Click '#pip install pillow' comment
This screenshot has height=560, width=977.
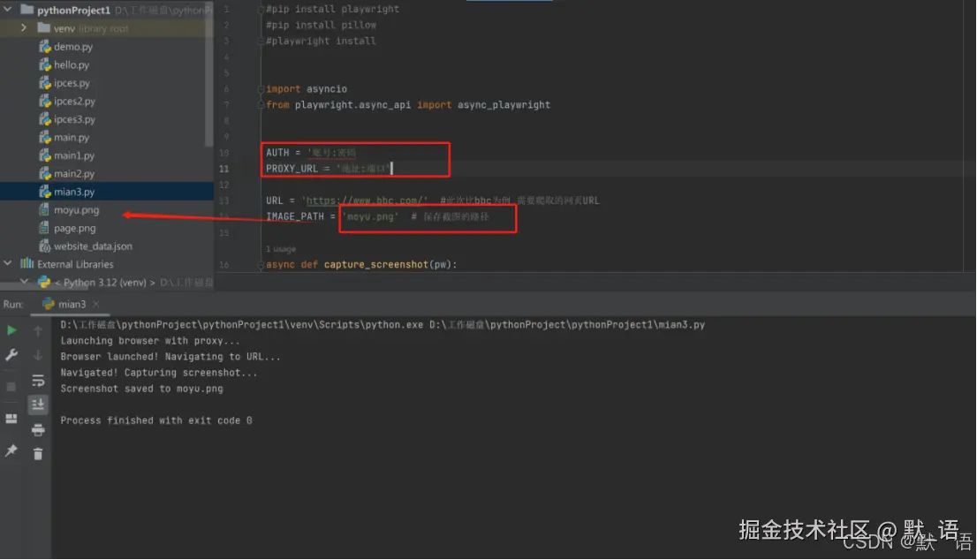pos(321,26)
